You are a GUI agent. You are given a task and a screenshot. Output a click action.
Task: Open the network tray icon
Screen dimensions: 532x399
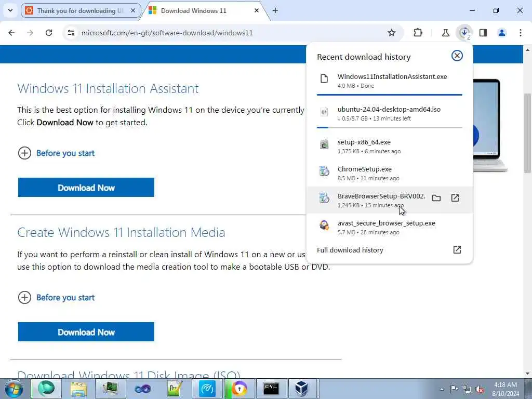click(x=467, y=389)
